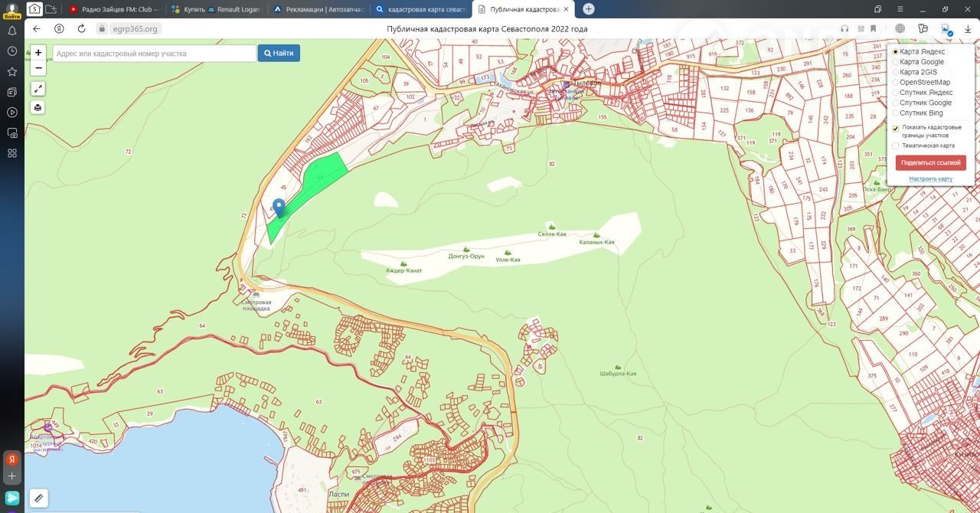Select Карта Google base layer
The height and width of the screenshot is (513, 980).
tap(896, 62)
